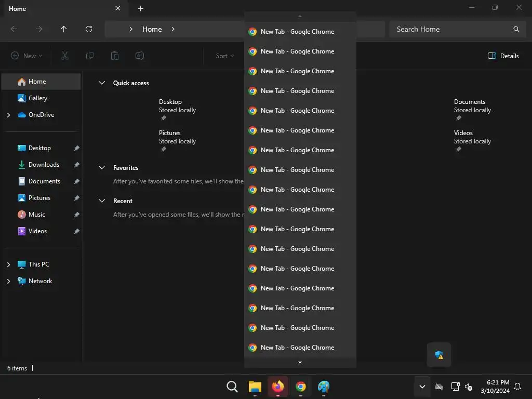Show hidden tray icons chevron
Viewport: 532px width, 399px height.
pyautogui.click(x=422, y=387)
